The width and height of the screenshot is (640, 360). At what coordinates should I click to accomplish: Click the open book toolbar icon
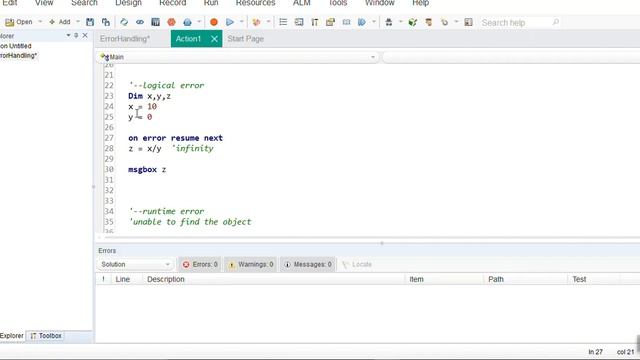click(x=346, y=22)
